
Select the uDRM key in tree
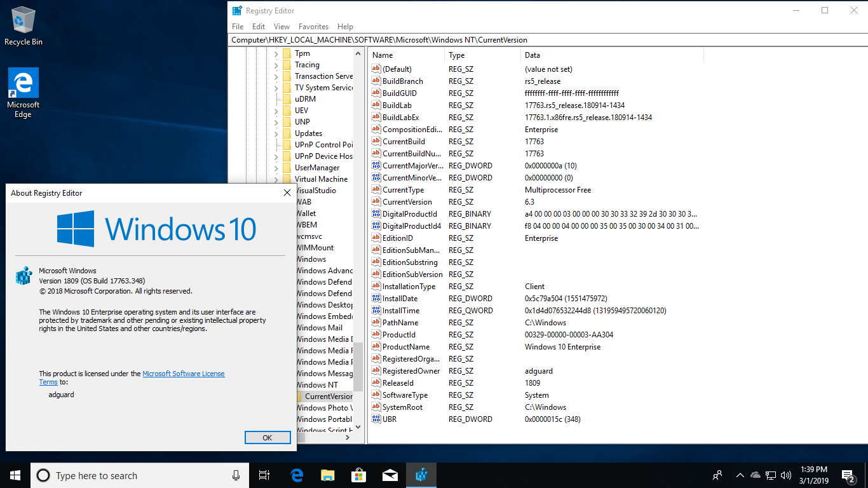(305, 99)
